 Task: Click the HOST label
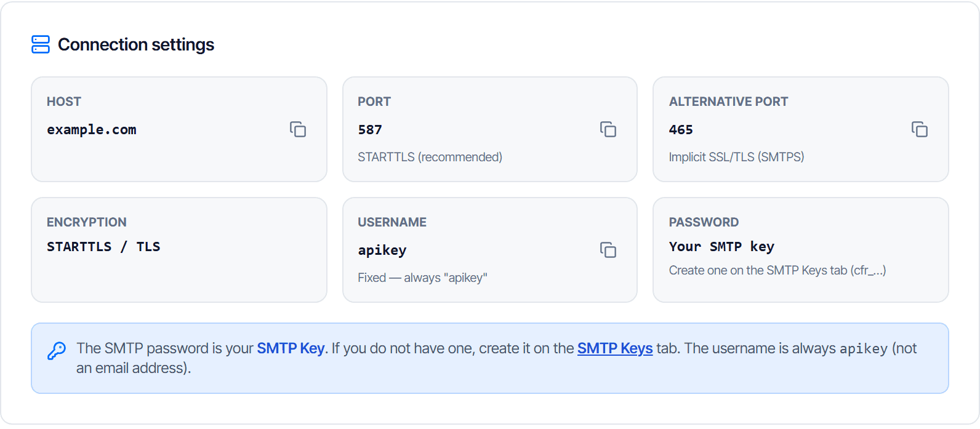click(x=64, y=102)
